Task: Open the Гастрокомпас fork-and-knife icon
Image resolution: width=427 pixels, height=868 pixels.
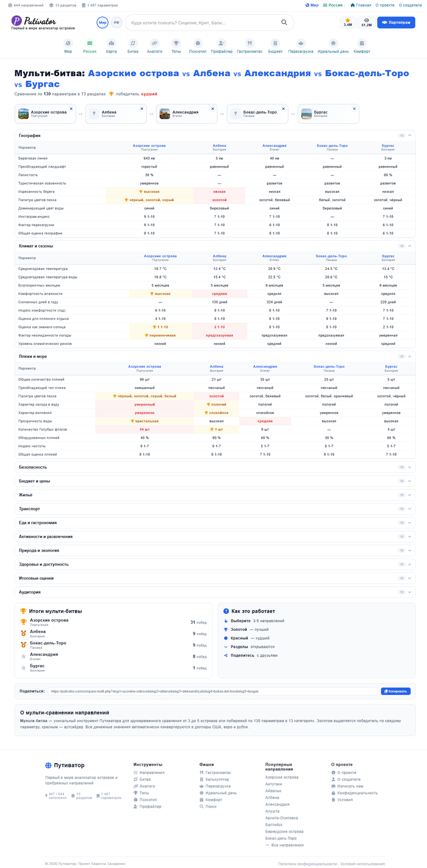Action: pos(249,43)
